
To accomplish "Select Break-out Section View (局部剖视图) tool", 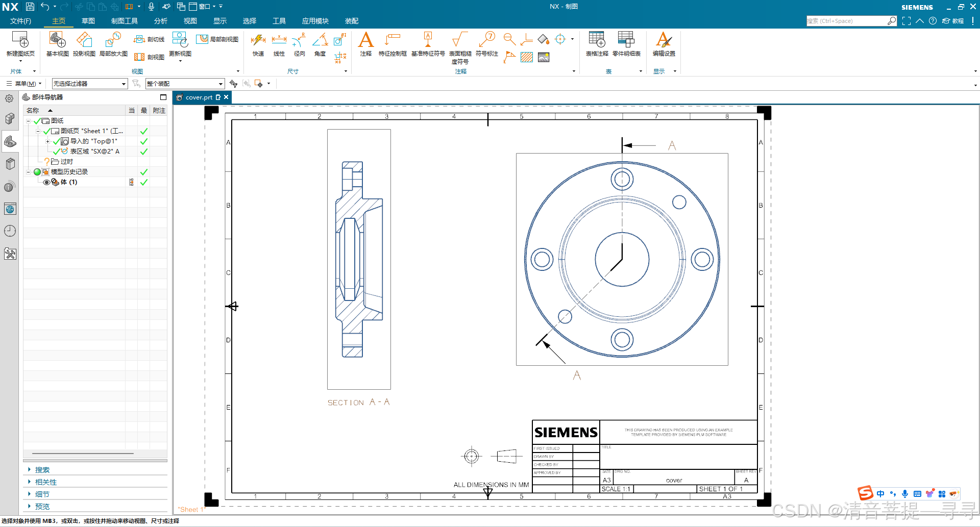I will tap(217, 39).
